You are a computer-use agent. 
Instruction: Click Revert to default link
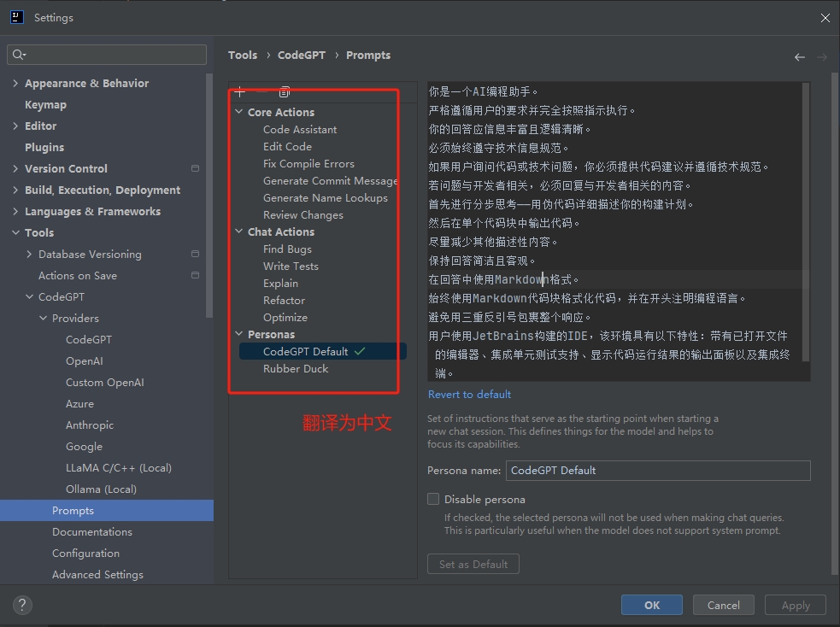[469, 395]
